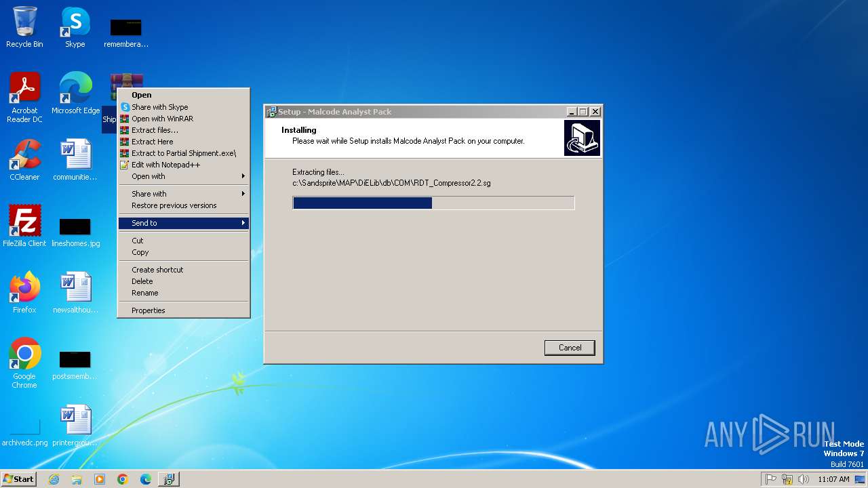Open the taskbar clock showing 11:07 AM

[x=833, y=479]
